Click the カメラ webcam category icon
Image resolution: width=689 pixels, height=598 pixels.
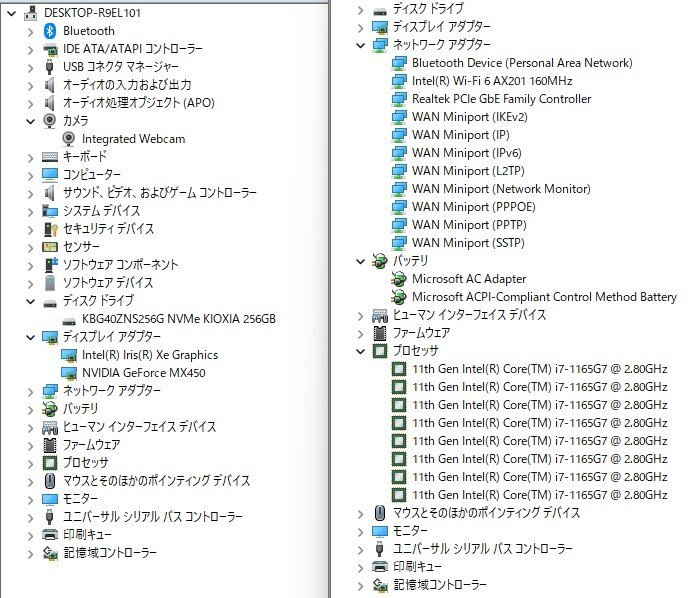[50, 121]
